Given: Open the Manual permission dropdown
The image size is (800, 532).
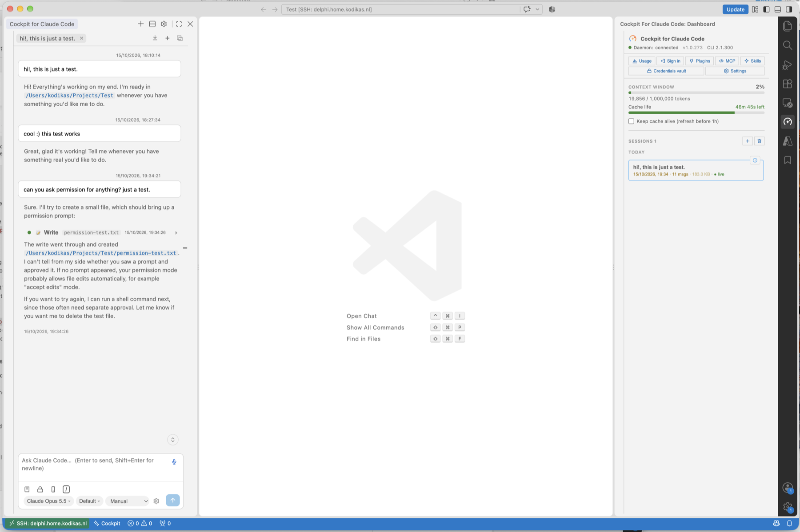Looking at the screenshot, I should click(x=128, y=501).
